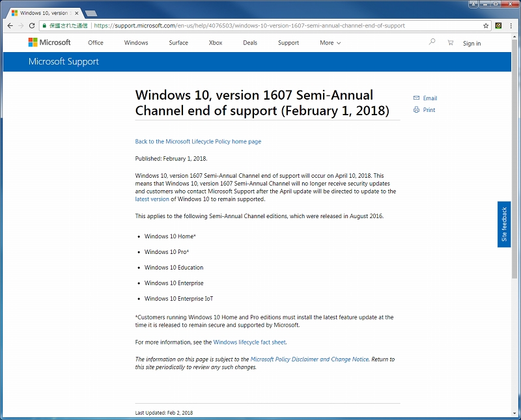Click the vertical scrollbar thumb

coord(514,158)
